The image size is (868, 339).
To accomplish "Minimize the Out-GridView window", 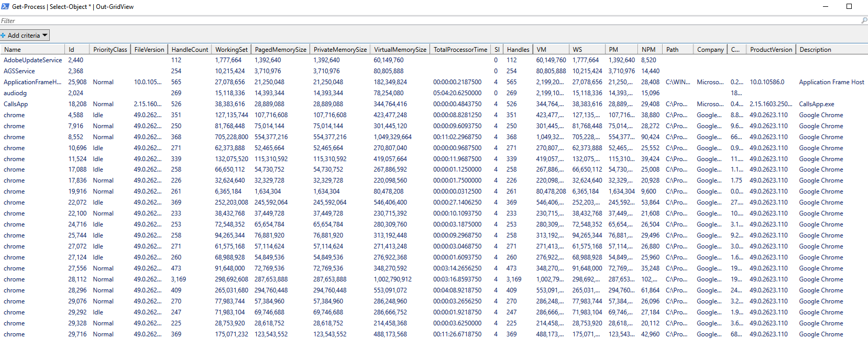I will [825, 6].
